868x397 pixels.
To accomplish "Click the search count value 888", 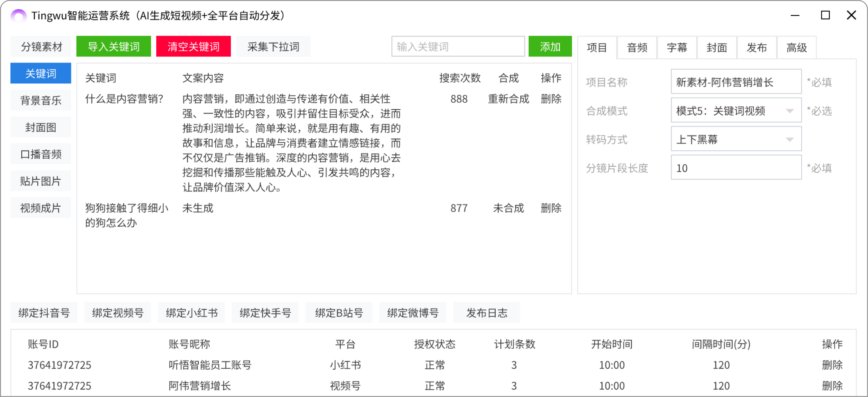I will point(459,99).
